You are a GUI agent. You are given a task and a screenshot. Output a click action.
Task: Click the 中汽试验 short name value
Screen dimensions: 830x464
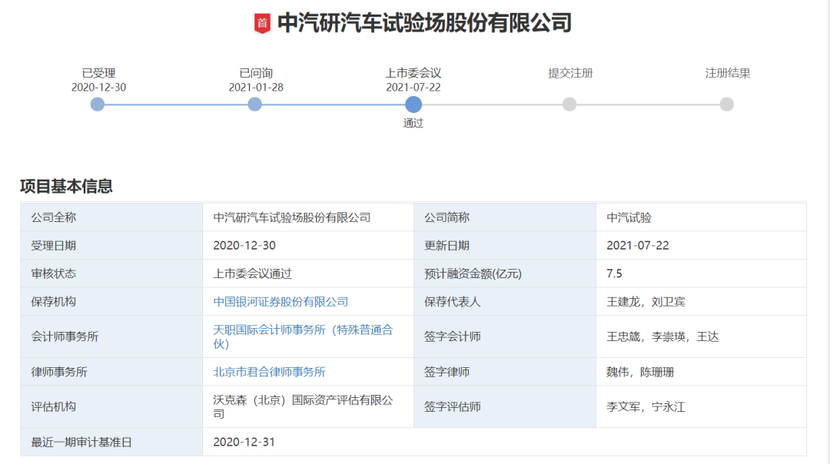629,217
